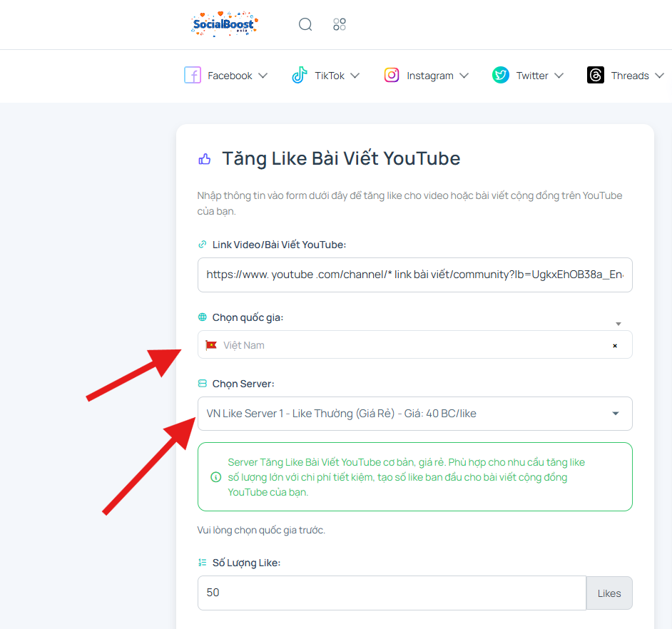This screenshot has width=672, height=629.
Task: Open the Facebook services menu
Action: click(226, 76)
